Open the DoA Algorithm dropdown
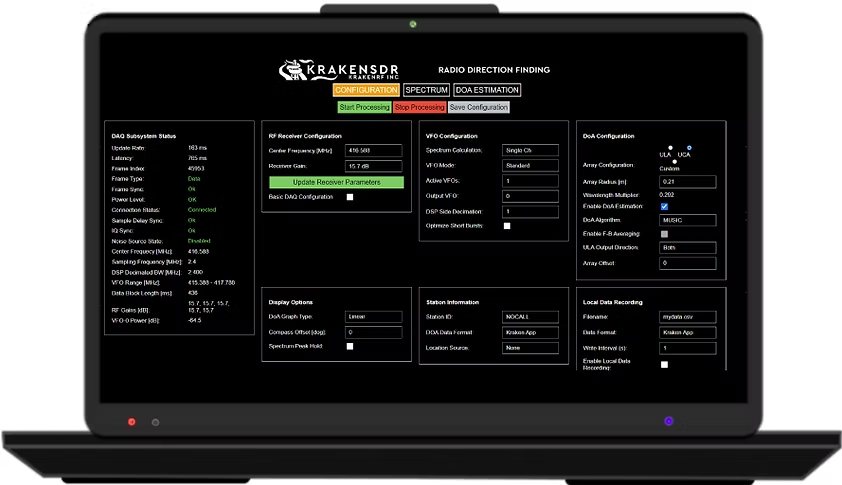 coord(687,220)
